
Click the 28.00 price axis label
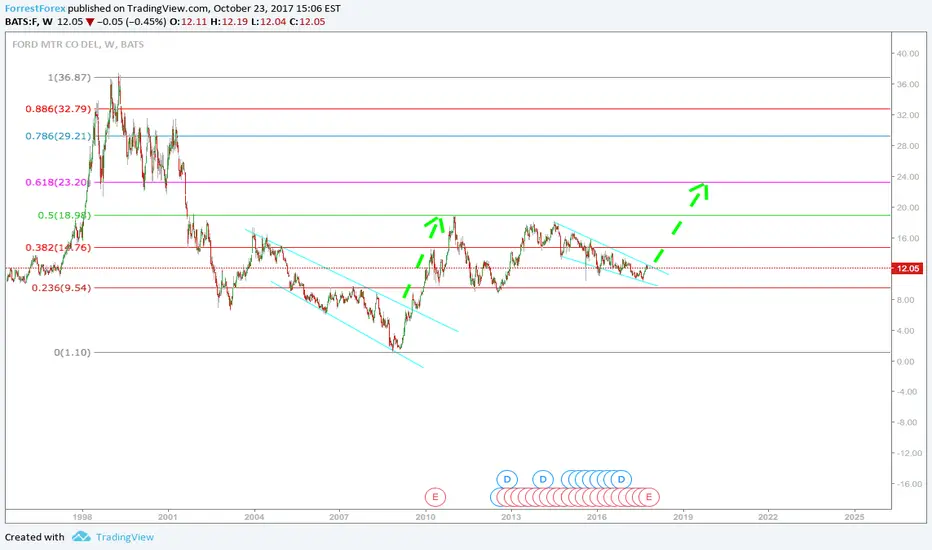[907, 146]
